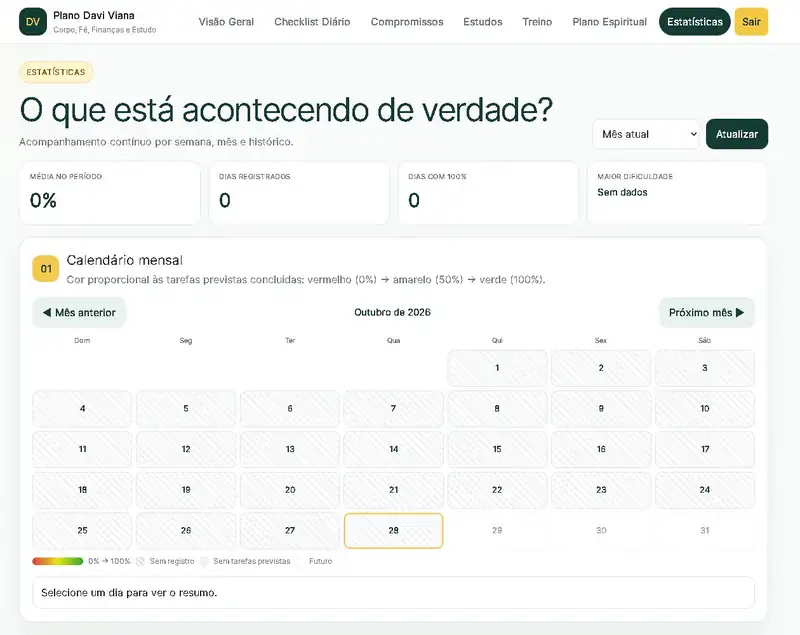The width and height of the screenshot is (800, 635).
Task: View day 27 summary
Action: [x=290, y=530]
